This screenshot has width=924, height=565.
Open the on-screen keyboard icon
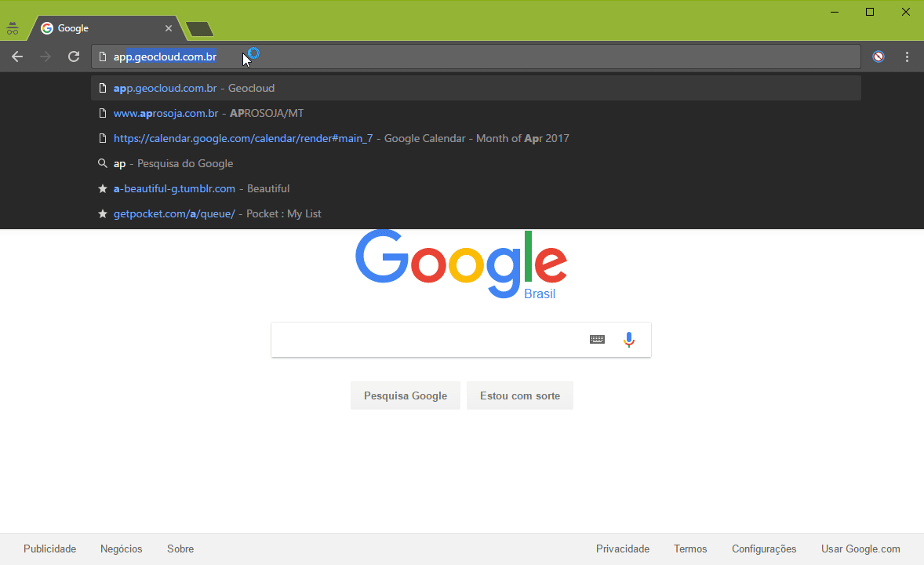(x=597, y=339)
